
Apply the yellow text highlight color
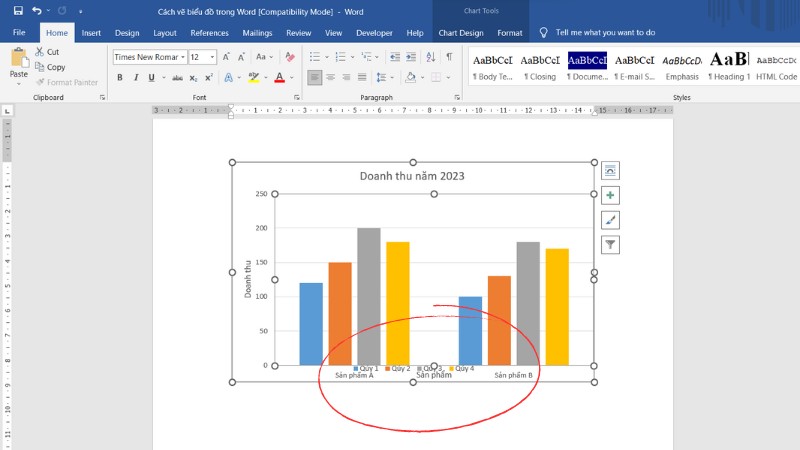point(254,78)
